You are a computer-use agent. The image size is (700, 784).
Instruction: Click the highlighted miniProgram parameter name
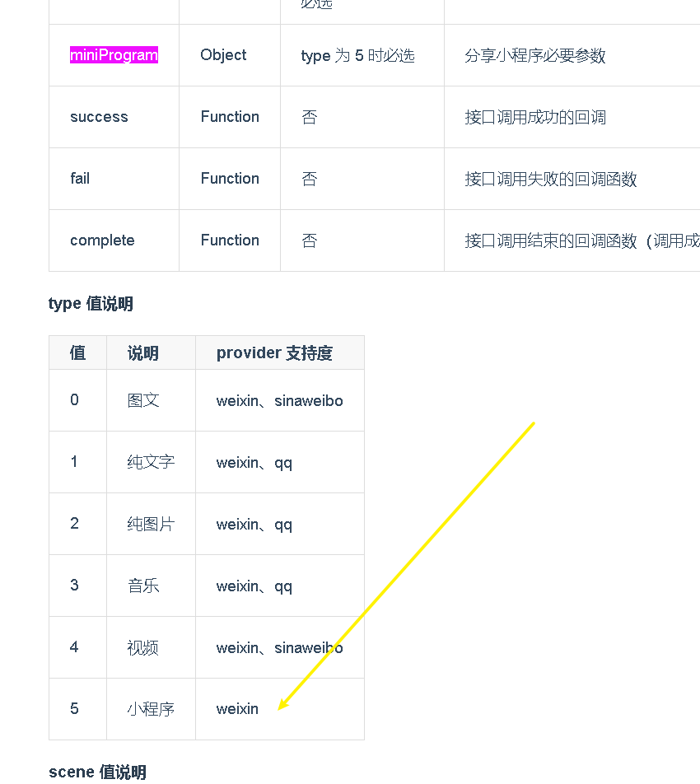[x=114, y=55]
